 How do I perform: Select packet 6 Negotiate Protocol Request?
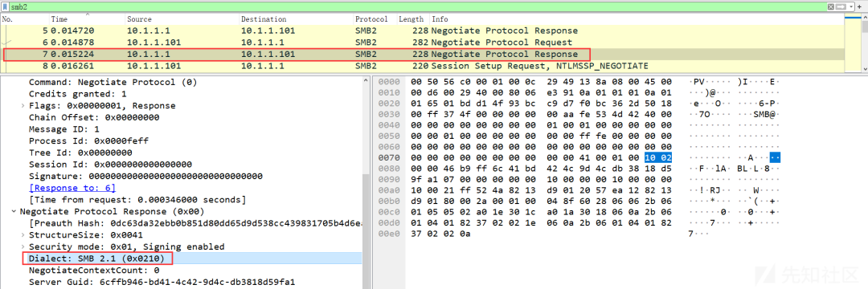pyautogui.click(x=423, y=43)
